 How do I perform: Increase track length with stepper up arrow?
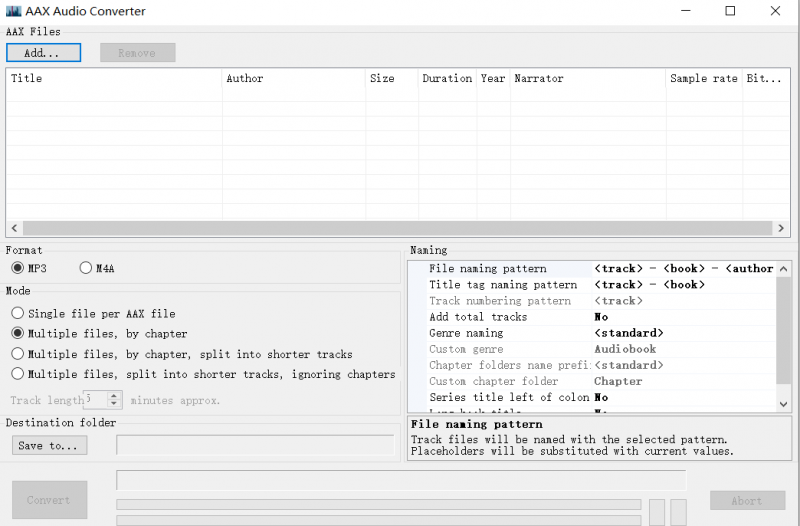114,395
